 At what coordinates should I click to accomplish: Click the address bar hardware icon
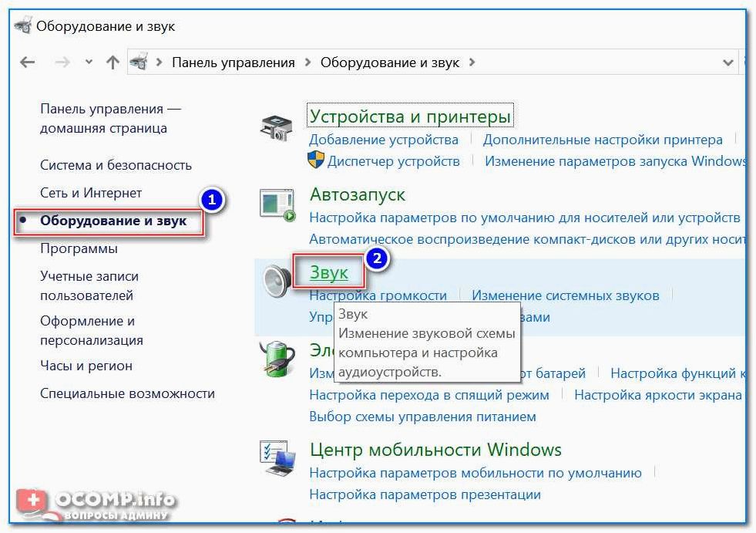(139, 62)
